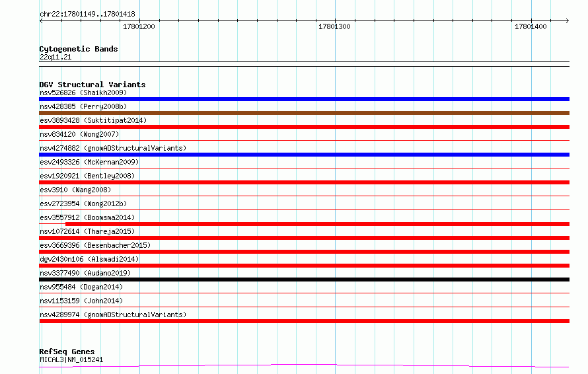Screen dimensions: 588x374
Task: Click the brown nsv428385 variant bar
Action: point(304,113)
